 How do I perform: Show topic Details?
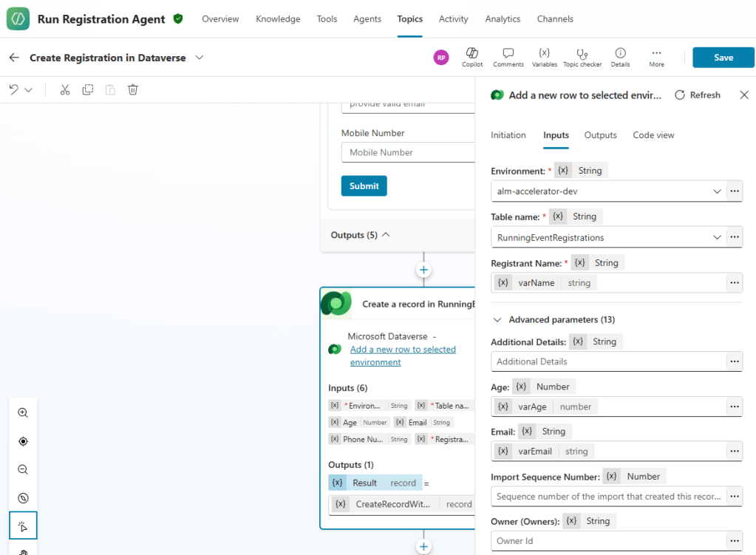coord(620,57)
